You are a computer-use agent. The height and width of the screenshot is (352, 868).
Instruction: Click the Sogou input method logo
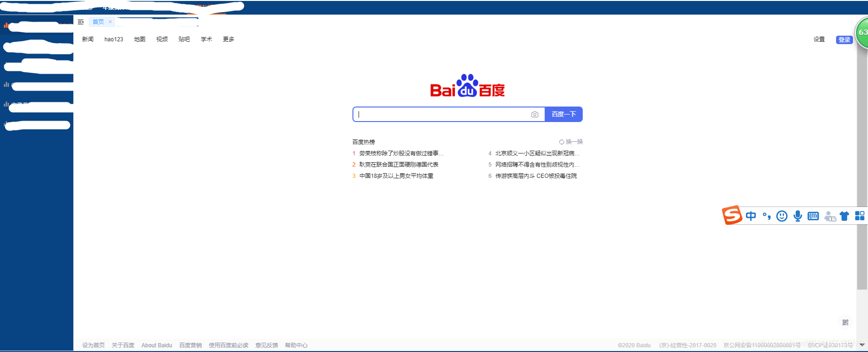pos(732,215)
